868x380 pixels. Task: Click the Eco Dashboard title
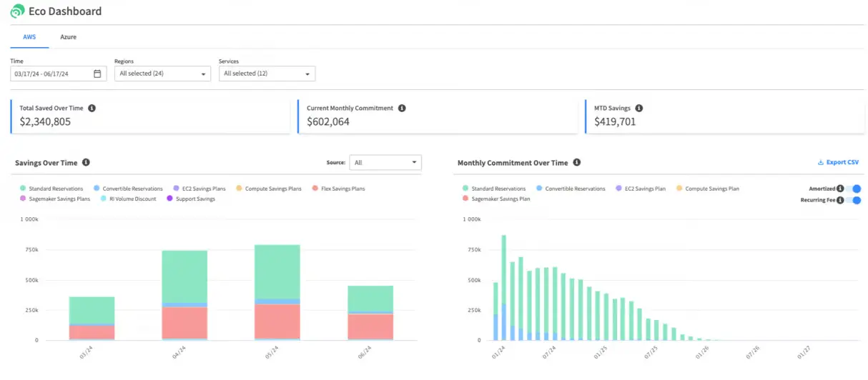tap(65, 11)
